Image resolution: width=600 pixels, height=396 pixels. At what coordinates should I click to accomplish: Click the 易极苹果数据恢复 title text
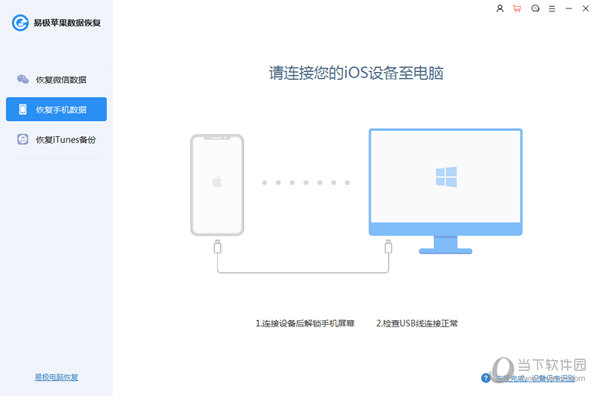pyautogui.click(x=67, y=23)
